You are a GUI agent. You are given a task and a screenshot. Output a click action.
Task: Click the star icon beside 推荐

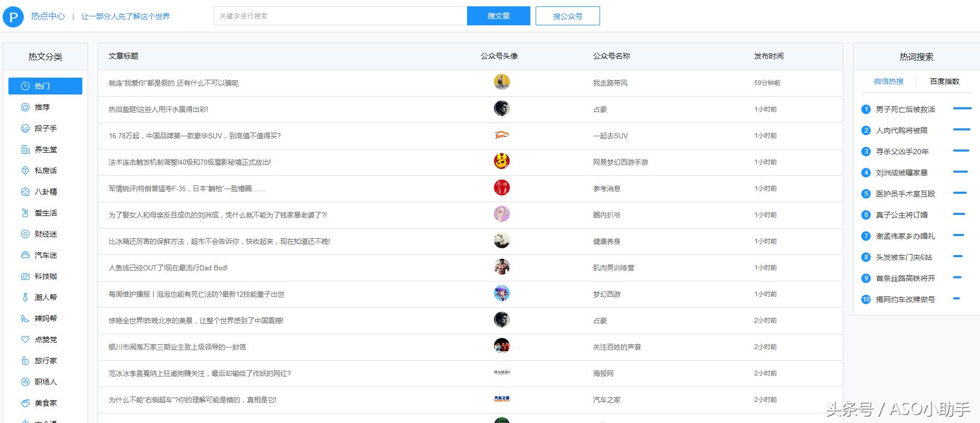[25, 107]
